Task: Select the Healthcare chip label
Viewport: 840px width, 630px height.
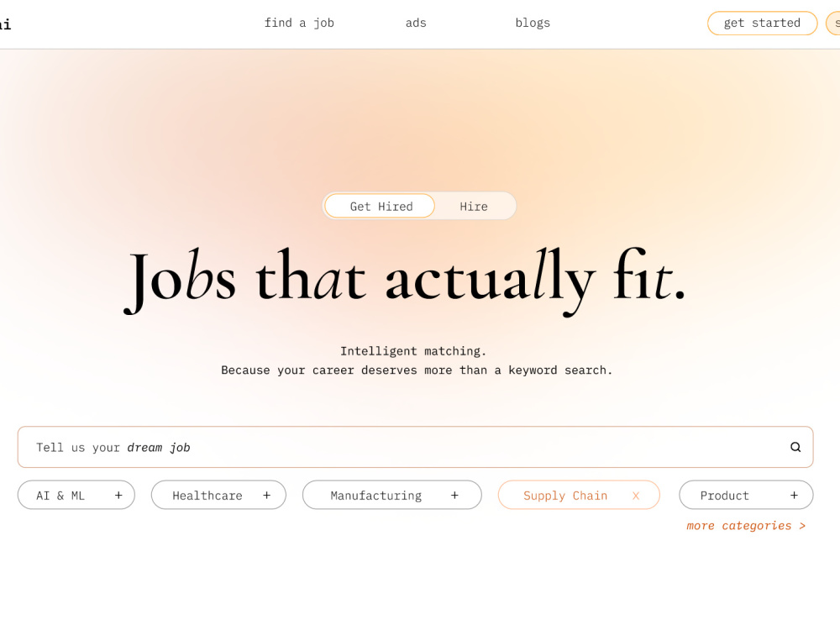Action: [x=207, y=496]
